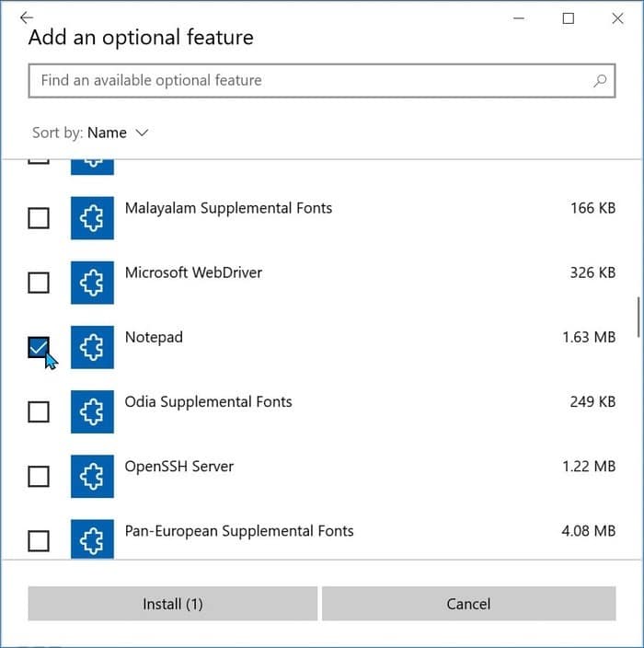Select the Notepad label

click(x=154, y=338)
